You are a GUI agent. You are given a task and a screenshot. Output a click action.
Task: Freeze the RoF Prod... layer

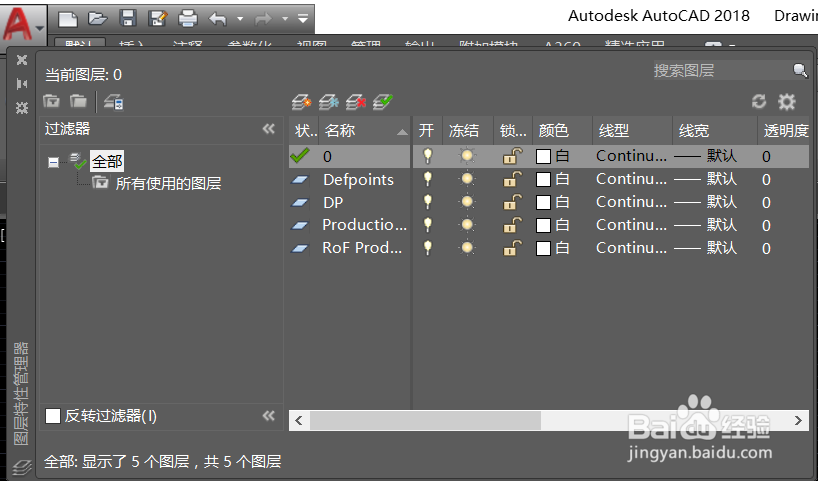click(467, 248)
